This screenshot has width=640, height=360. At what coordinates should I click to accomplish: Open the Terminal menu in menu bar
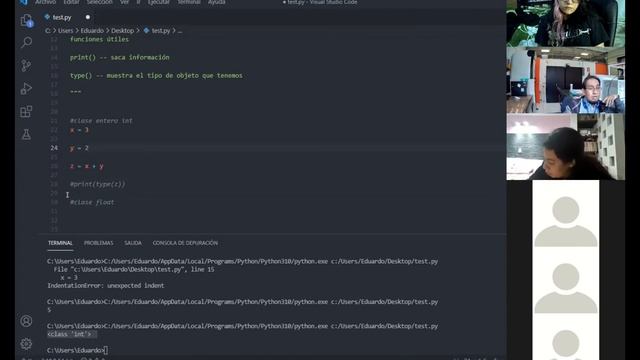pyautogui.click(x=189, y=2)
